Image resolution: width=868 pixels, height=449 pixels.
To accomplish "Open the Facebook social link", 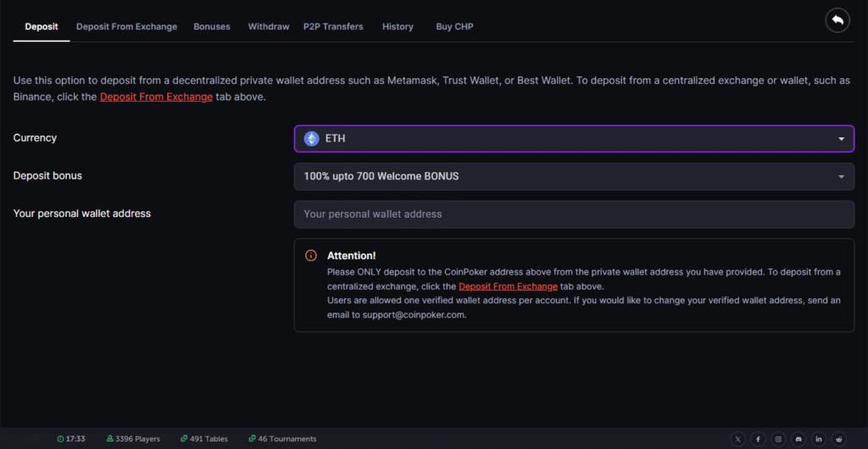I will [x=759, y=439].
